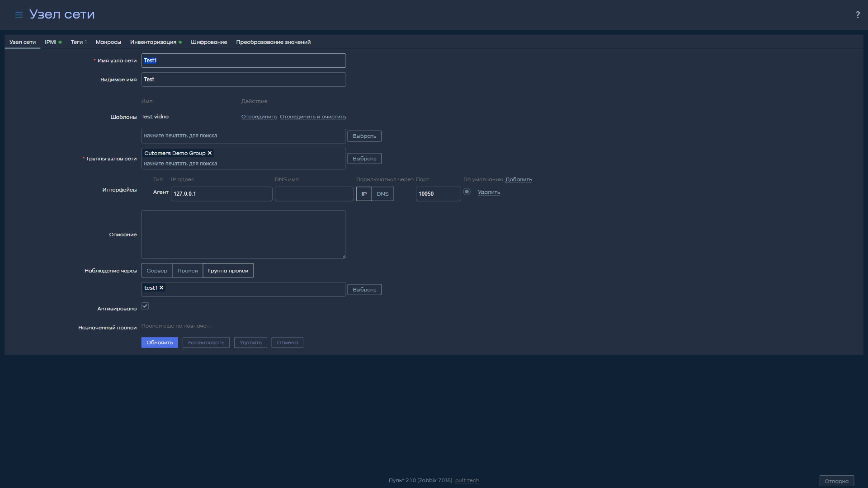
Task: Focus the Описание text area
Action: coord(244,235)
